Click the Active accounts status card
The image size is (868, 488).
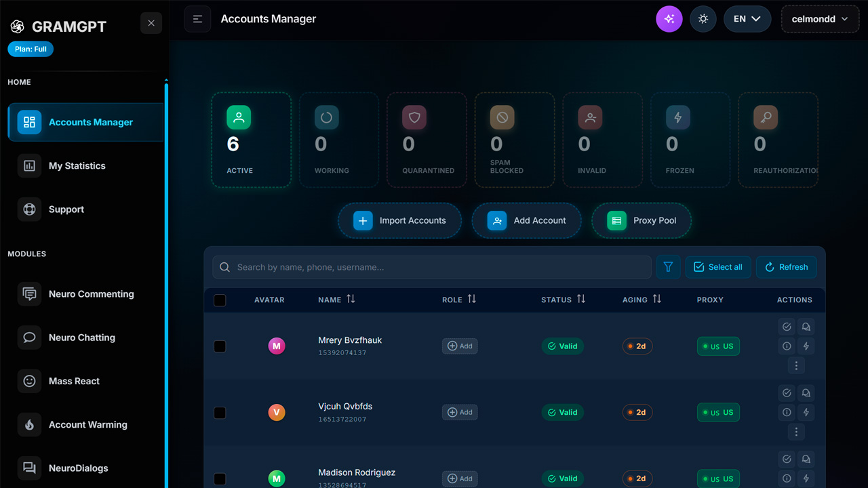(251, 140)
